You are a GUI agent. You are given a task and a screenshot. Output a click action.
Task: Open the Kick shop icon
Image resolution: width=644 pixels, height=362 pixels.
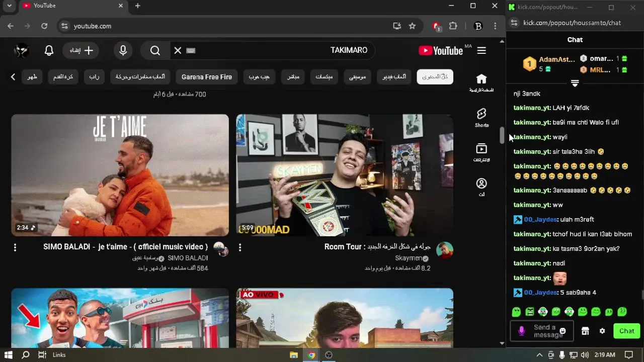585,331
